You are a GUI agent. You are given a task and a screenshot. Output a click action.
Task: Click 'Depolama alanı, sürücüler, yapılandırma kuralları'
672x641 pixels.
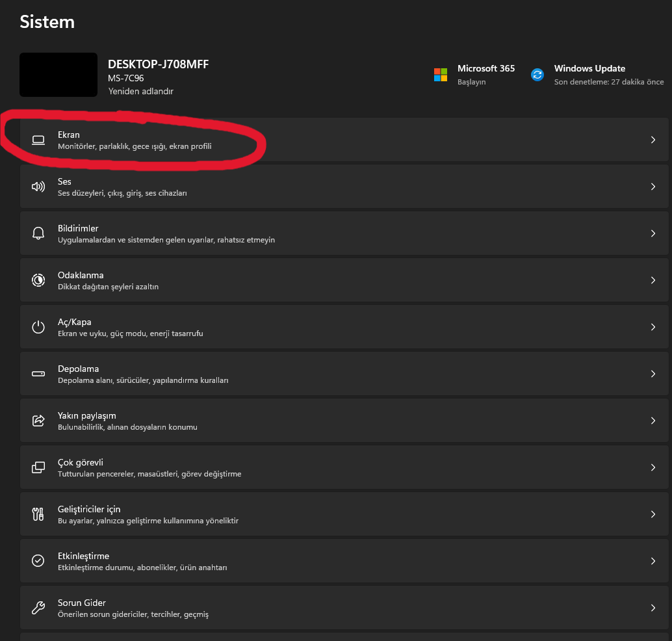tap(143, 380)
